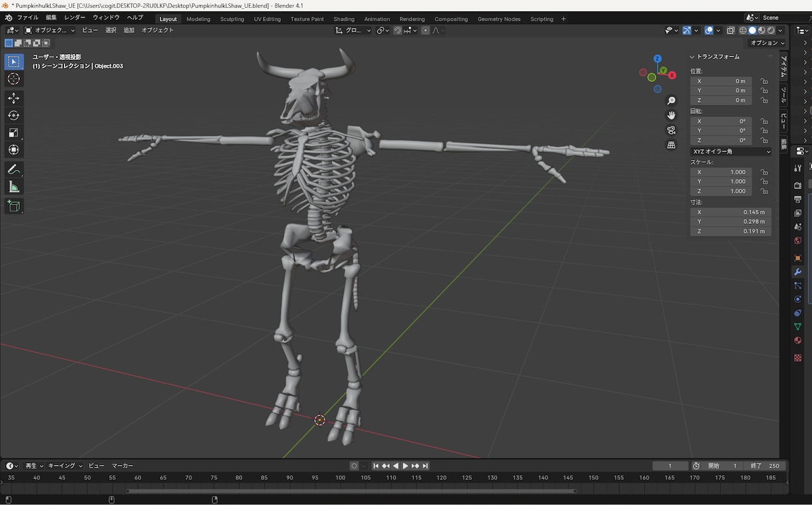This screenshot has width=812, height=505.
Task: Toggle lock for Scale X
Action: [764, 173]
